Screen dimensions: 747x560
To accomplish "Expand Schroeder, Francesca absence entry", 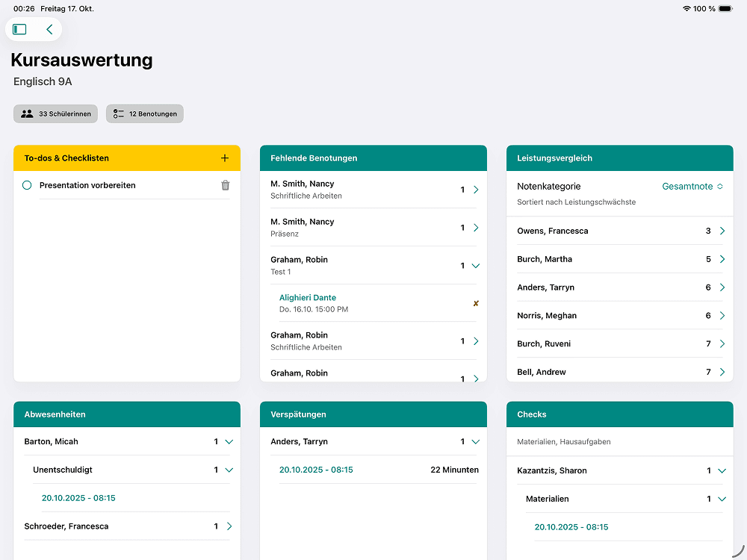I will [229, 526].
